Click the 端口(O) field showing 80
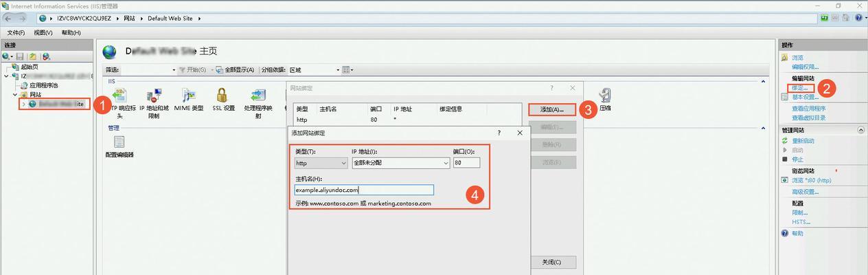 (466, 163)
